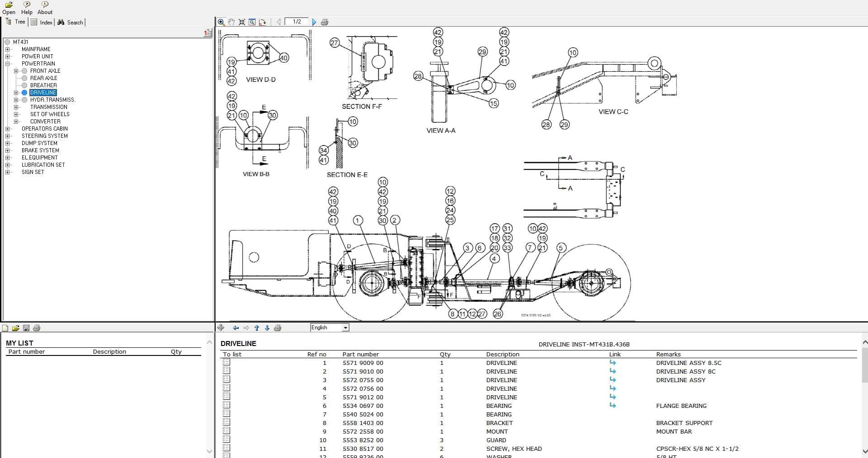
Task: Open saved list with folder icon
Action: coord(16,328)
